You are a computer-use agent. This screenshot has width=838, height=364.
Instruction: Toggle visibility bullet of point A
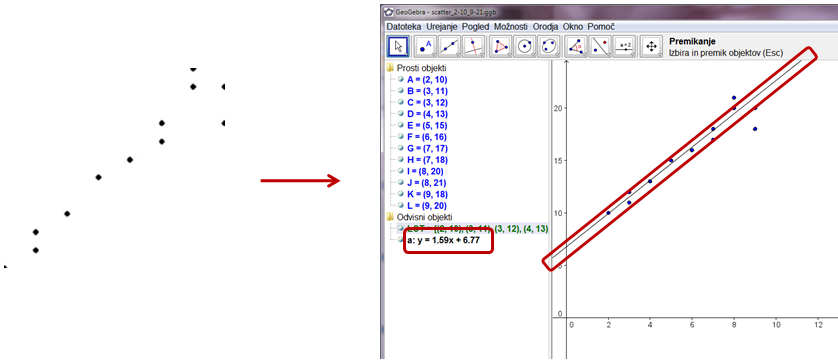pos(400,79)
